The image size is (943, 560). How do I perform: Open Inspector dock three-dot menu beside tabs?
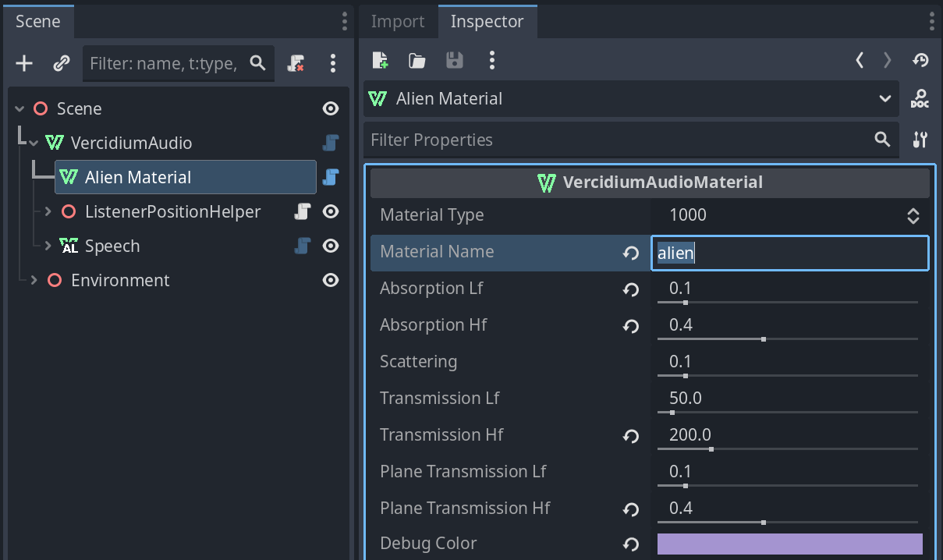pos(931,21)
